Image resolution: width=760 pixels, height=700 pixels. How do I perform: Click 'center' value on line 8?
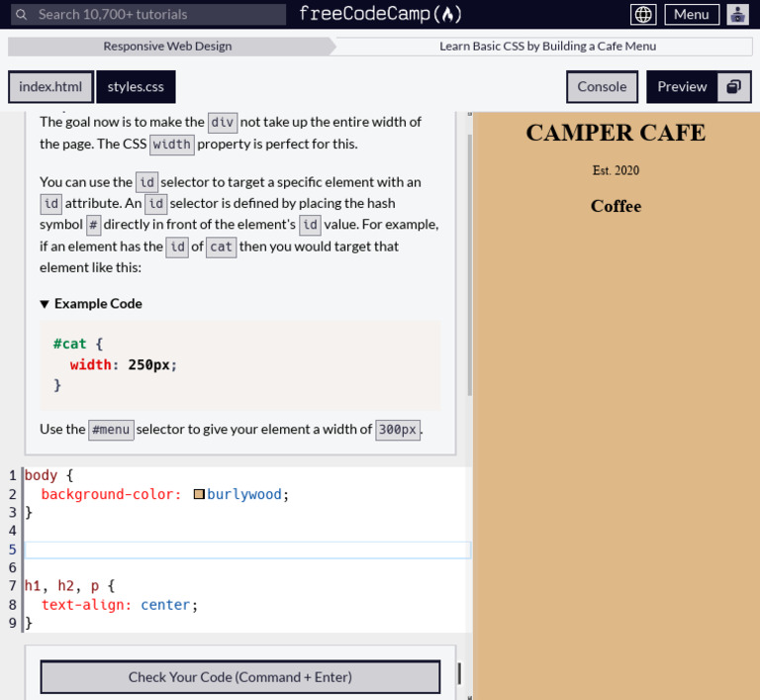pyautogui.click(x=165, y=605)
